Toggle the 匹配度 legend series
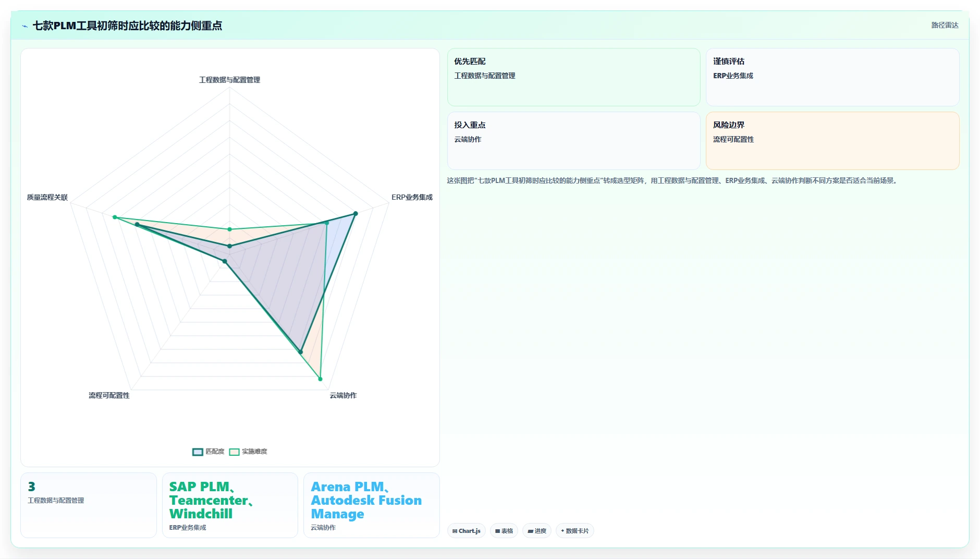Screen dimensions: 980x559 pos(209,452)
